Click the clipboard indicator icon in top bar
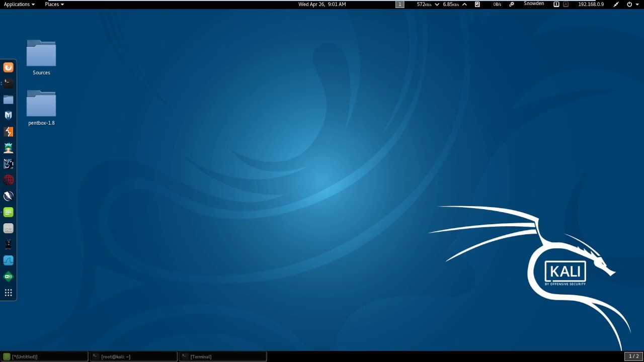 (x=477, y=4)
